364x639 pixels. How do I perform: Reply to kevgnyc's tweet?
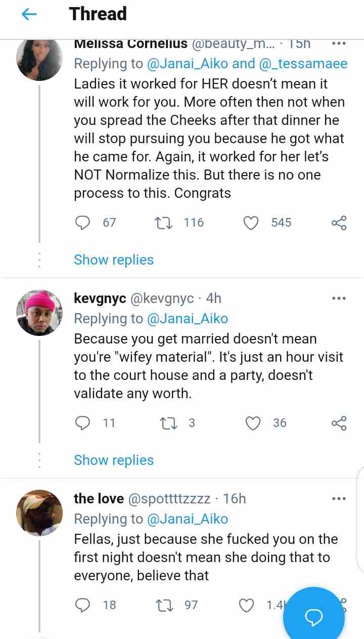pos(82,423)
